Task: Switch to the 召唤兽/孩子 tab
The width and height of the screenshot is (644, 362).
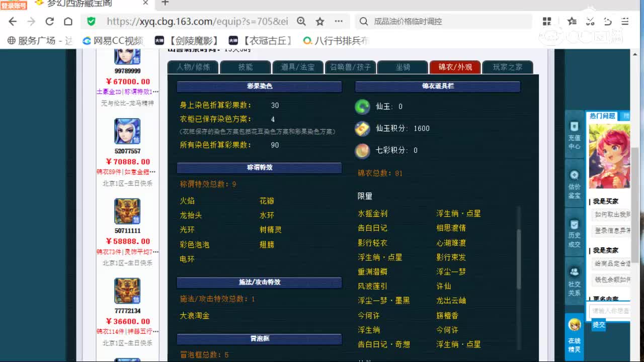Action: 350,67
